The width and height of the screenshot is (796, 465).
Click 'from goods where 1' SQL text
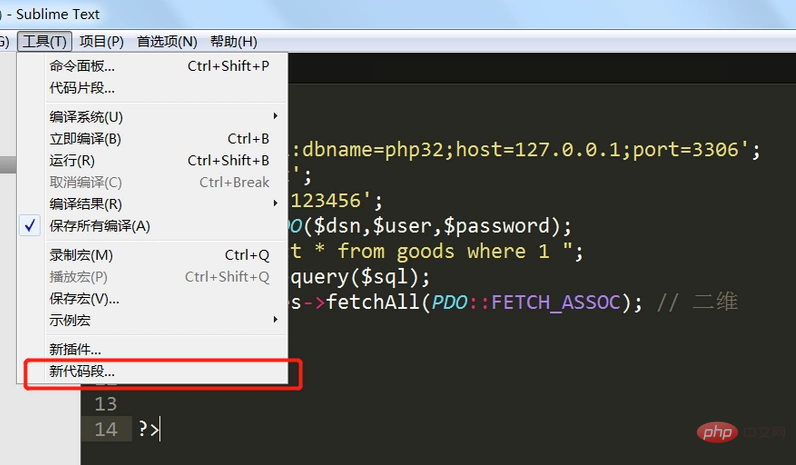click(x=443, y=251)
